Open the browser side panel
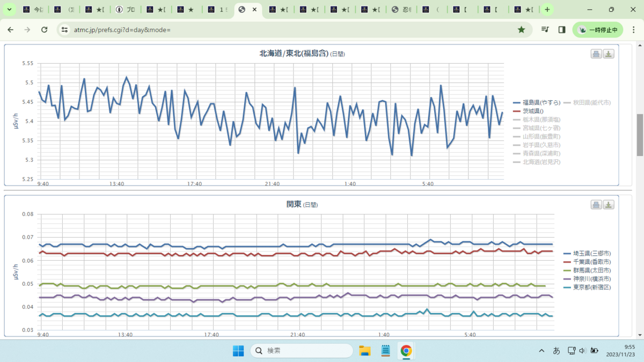644x362 pixels. 562,30
